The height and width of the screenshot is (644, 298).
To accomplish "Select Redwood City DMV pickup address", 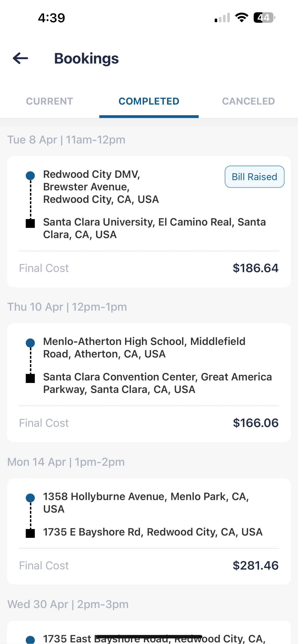I will (101, 187).
